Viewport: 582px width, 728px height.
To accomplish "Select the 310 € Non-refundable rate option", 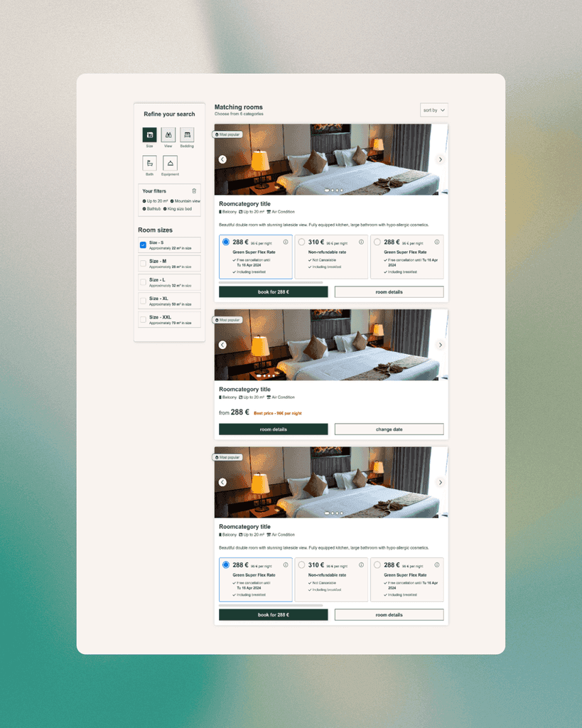I will tap(301, 242).
